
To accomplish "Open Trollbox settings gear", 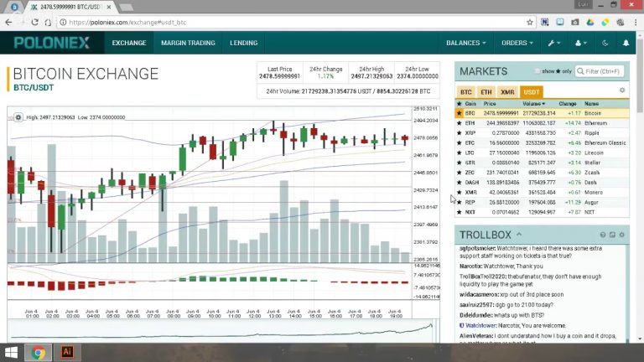I will pos(622,235).
